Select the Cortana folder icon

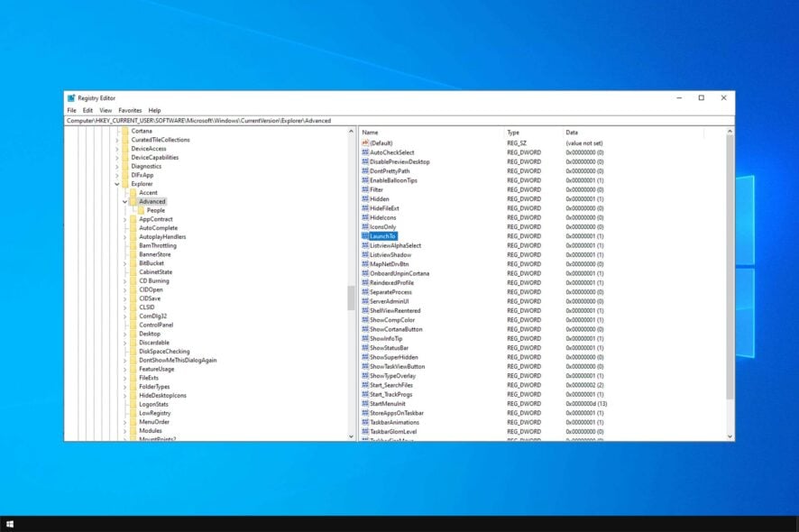point(125,131)
